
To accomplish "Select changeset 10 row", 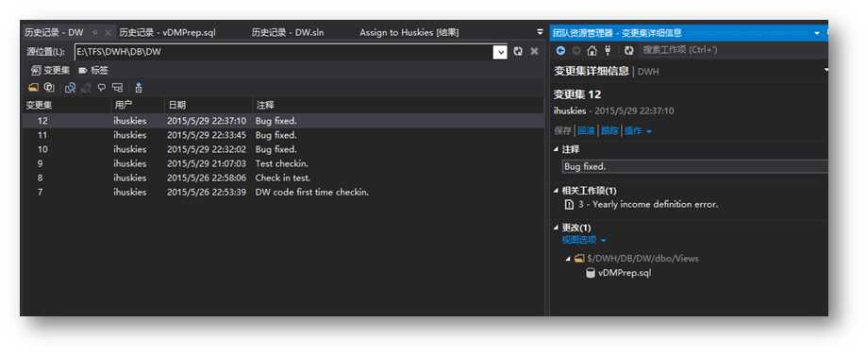I will coord(283,149).
